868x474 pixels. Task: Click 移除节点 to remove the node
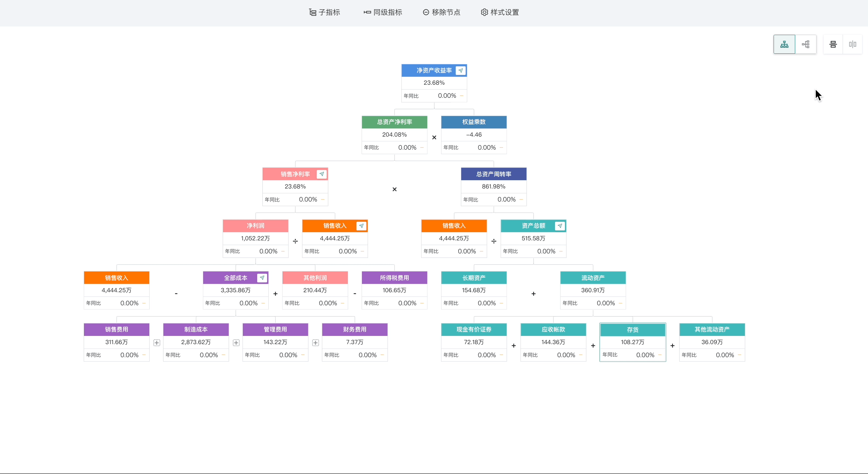[441, 12]
